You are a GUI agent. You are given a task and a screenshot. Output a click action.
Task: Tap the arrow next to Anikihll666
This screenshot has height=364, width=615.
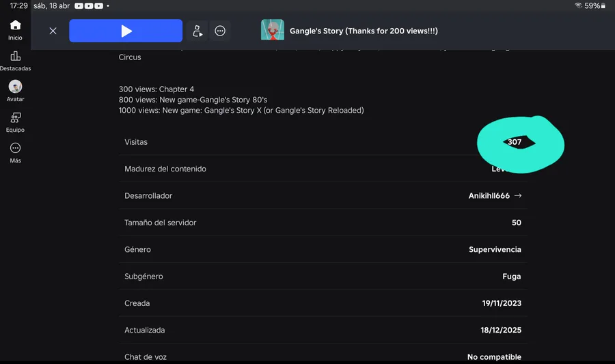[x=518, y=195]
